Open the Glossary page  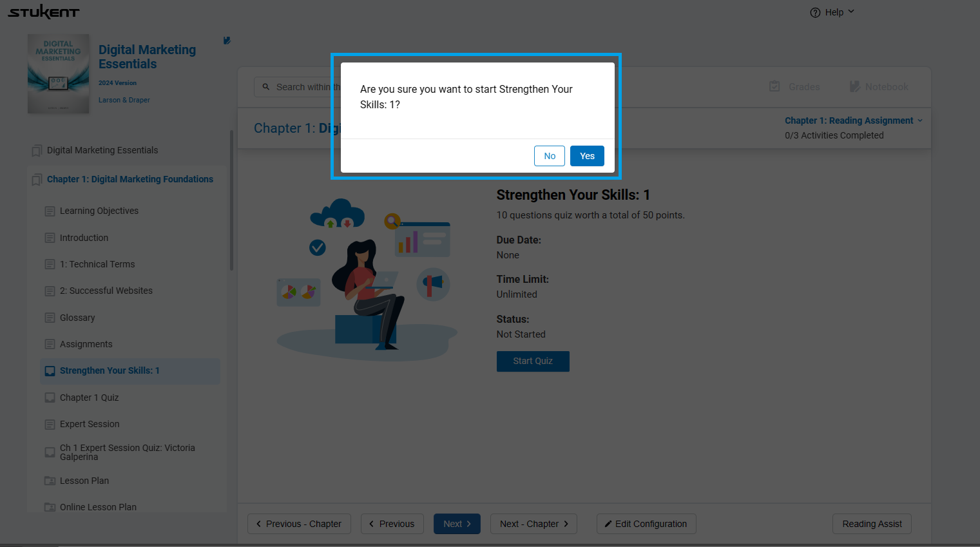77,318
